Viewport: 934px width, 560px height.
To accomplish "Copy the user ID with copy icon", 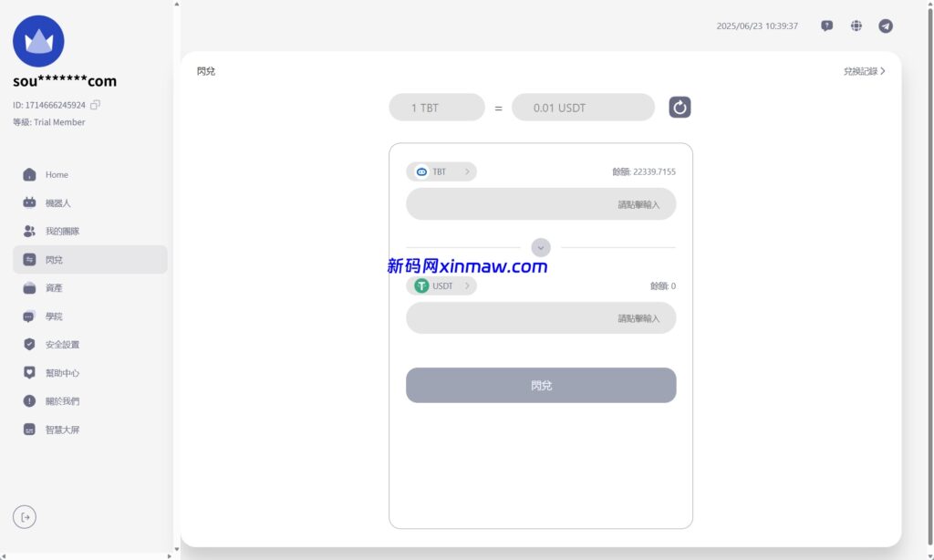I will coord(95,104).
